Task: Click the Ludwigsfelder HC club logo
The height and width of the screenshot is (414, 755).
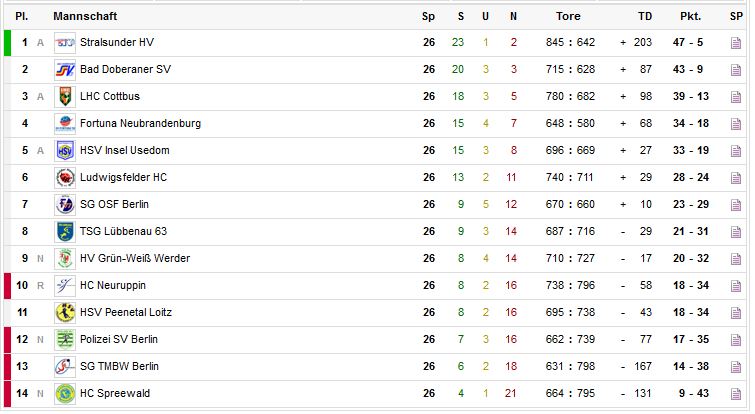Action: pyautogui.click(x=65, y=178)
